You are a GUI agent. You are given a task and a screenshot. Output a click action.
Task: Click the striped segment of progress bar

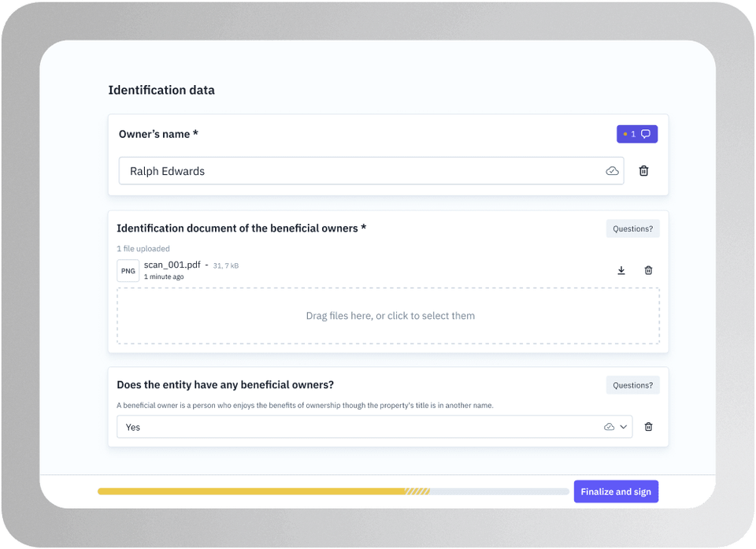[x=417, y=492]
